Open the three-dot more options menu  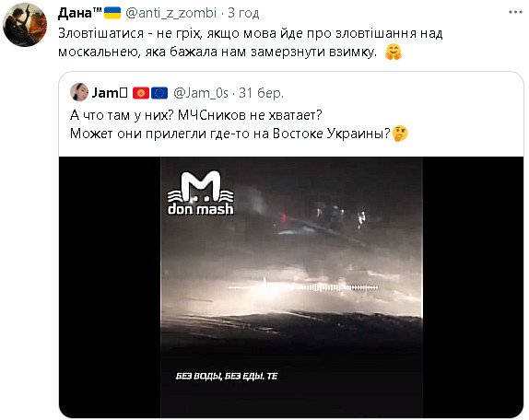515,12
